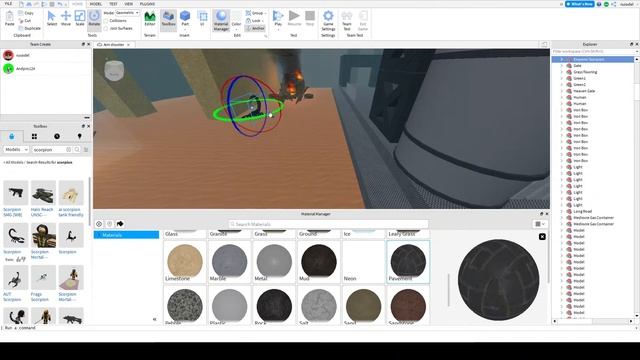
Task: Open the Toolbox Inventory grid tab
Action: [x=34, y=136]
